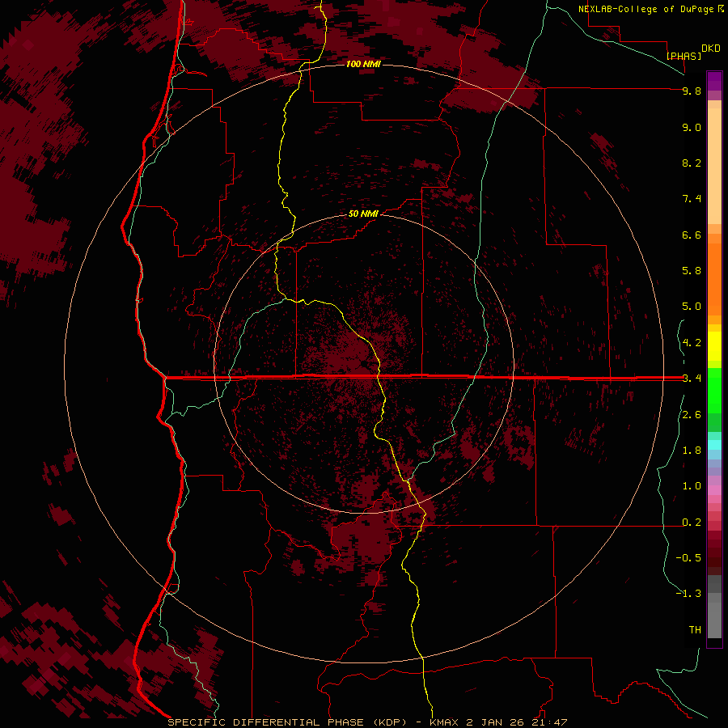Select the 5.8 legend value
728x728 pixels.
tap(692, 270)
